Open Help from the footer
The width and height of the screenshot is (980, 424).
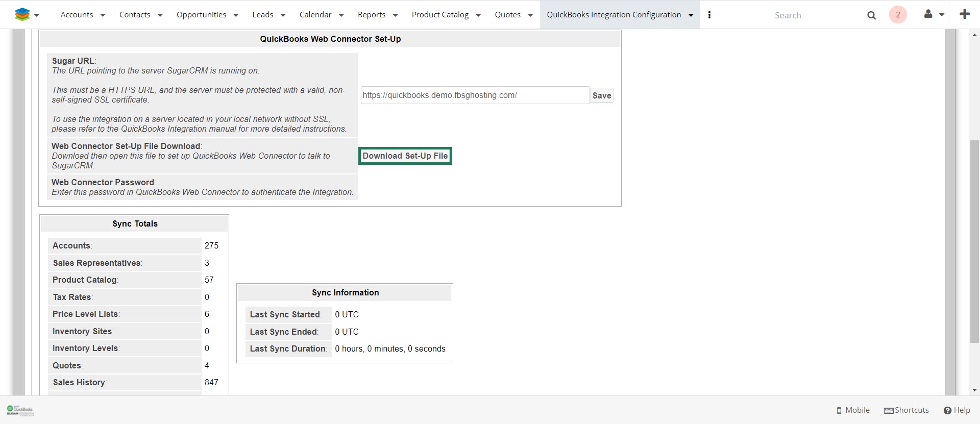[957, 410]
